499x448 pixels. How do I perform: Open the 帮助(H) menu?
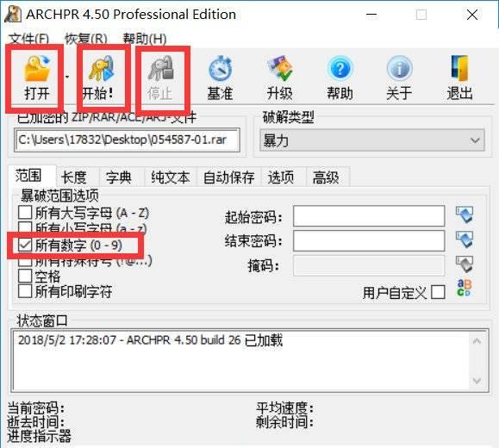click(x=145, y=39)
